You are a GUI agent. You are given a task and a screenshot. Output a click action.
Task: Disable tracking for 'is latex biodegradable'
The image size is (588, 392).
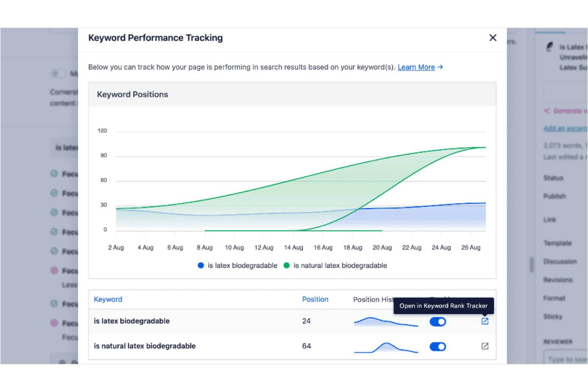coord(437,322)
